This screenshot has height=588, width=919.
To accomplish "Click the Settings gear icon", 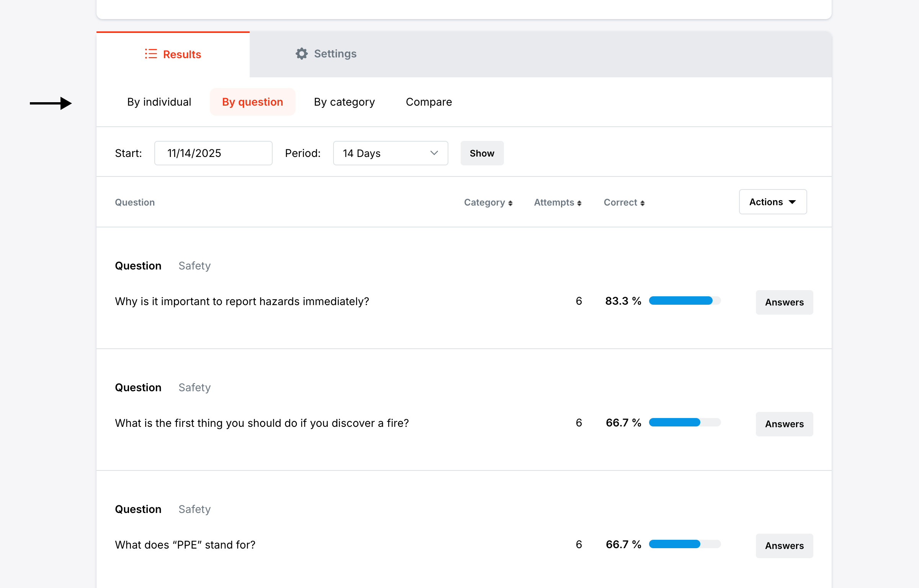I will pyautogui.click(x=302, y=54).
